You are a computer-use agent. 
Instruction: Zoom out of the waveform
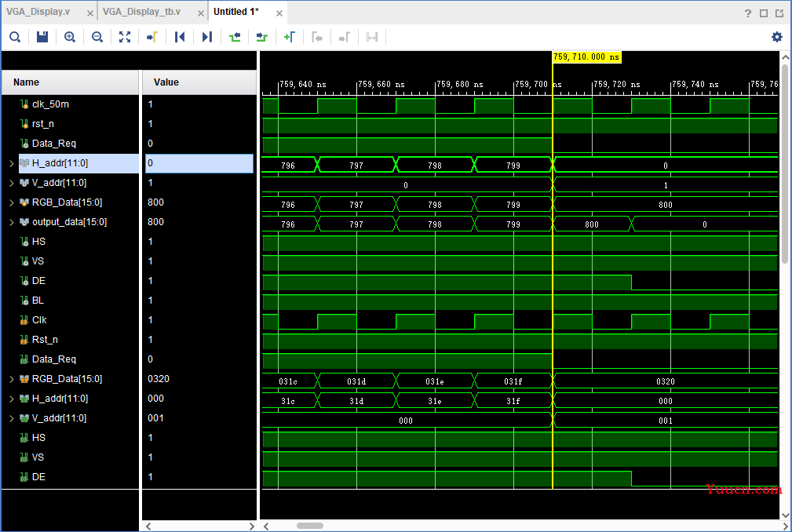tap(97, 37)
